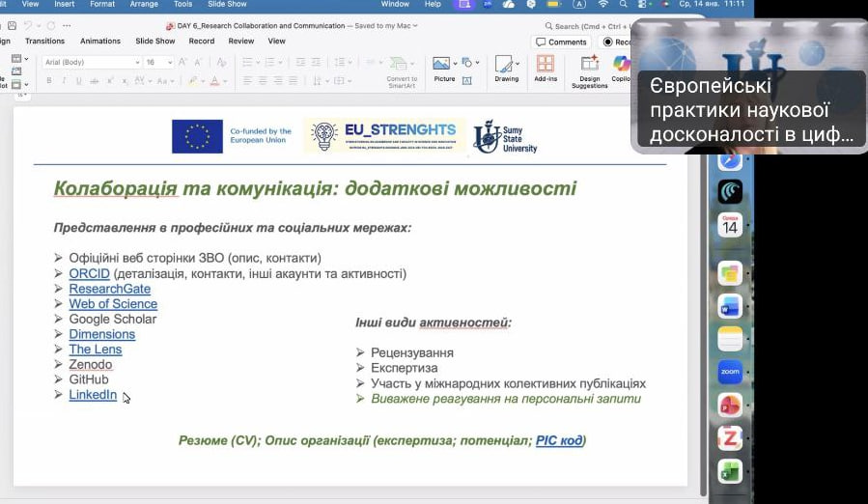
Task: Toggle underline text formatting
Action: tap(78, 80)
